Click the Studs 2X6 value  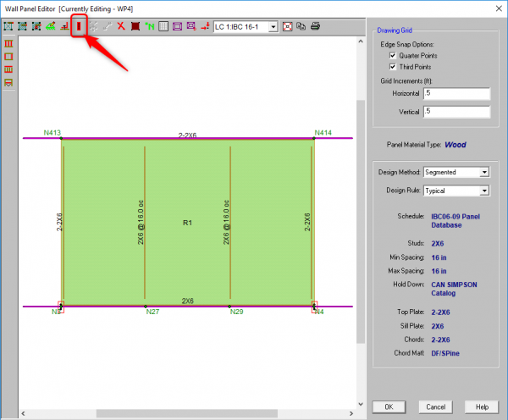pos(438,243)
